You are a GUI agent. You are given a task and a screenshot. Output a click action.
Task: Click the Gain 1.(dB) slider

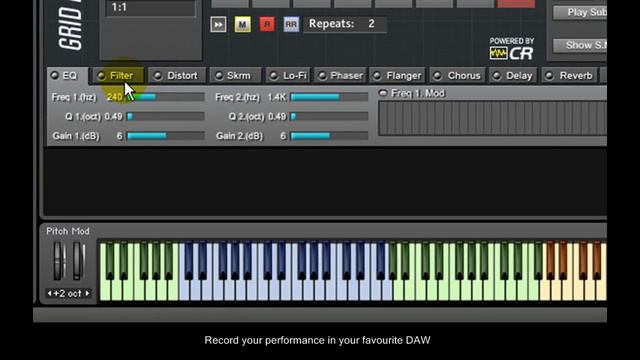pyautogui.click(x=166, y=136)
